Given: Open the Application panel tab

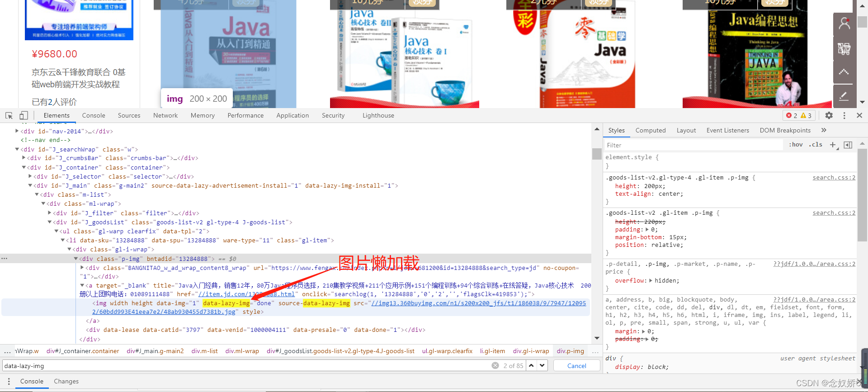Looking at the screenshot, I should click(292, 116).
